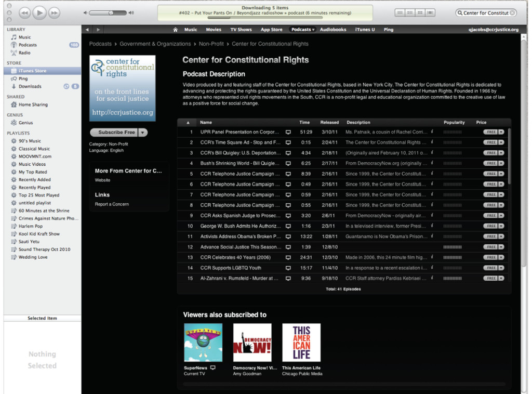
Task: Go to iTunes Store home icon
Action: (176, 30)
